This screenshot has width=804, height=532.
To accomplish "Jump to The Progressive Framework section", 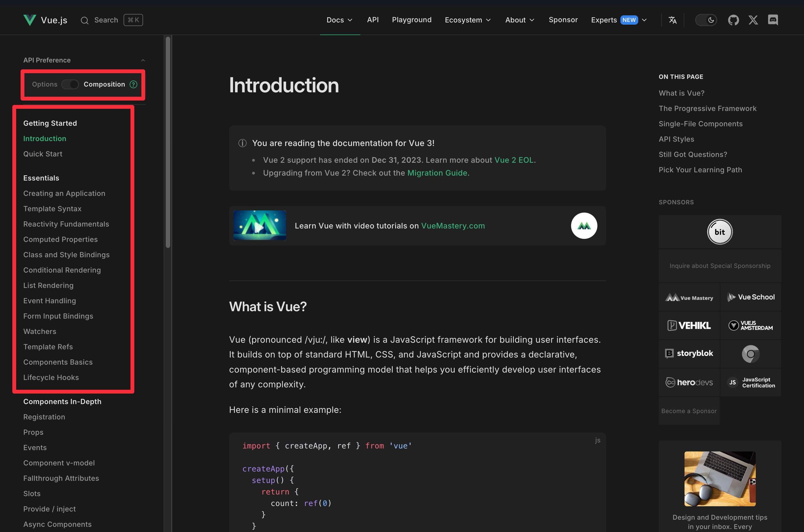I will (707, 108).
